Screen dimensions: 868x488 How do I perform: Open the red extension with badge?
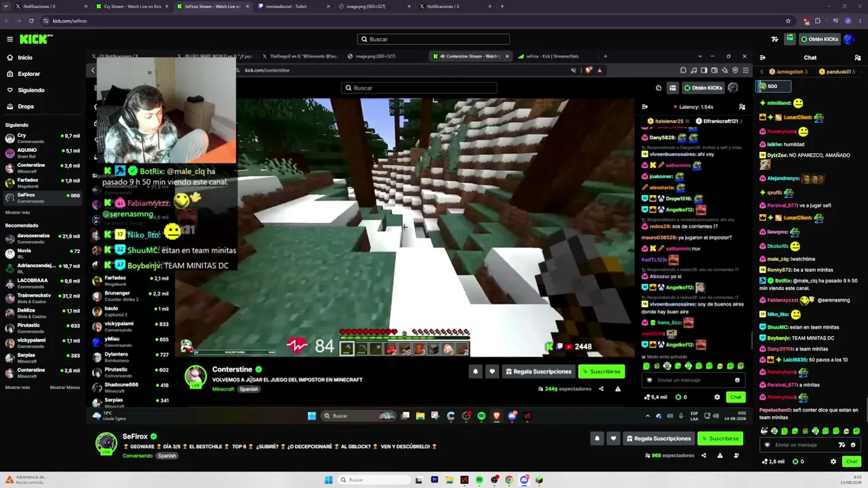click(806, 21)
